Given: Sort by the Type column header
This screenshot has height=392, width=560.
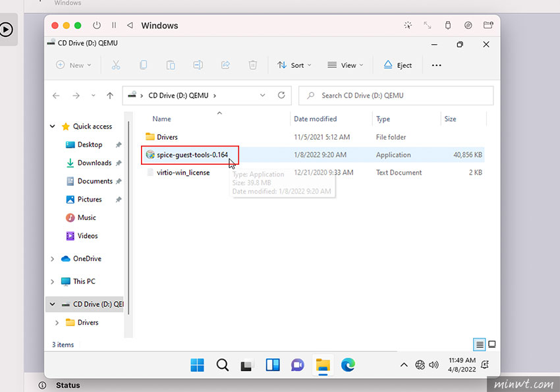Looking at the screenshot, I should point(383,119).
